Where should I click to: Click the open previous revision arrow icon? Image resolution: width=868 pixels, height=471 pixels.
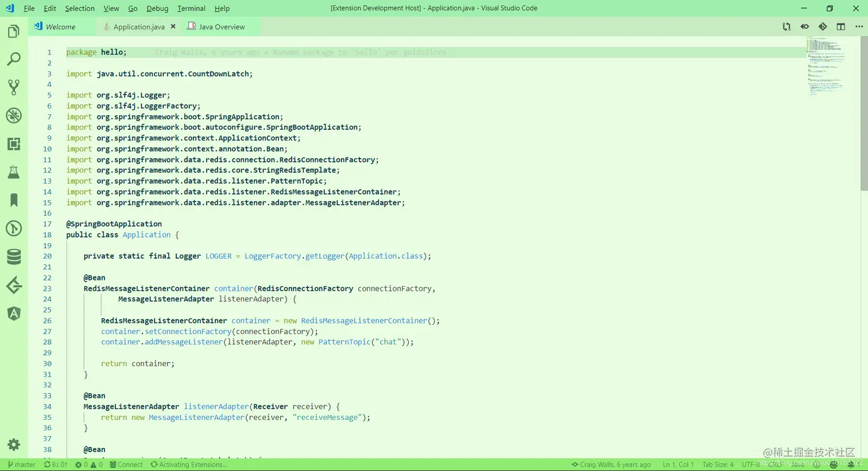805,26
